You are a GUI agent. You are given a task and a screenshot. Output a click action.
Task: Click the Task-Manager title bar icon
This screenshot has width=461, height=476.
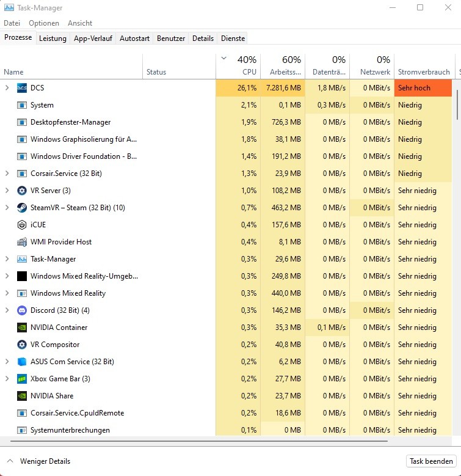pos(9,7)
